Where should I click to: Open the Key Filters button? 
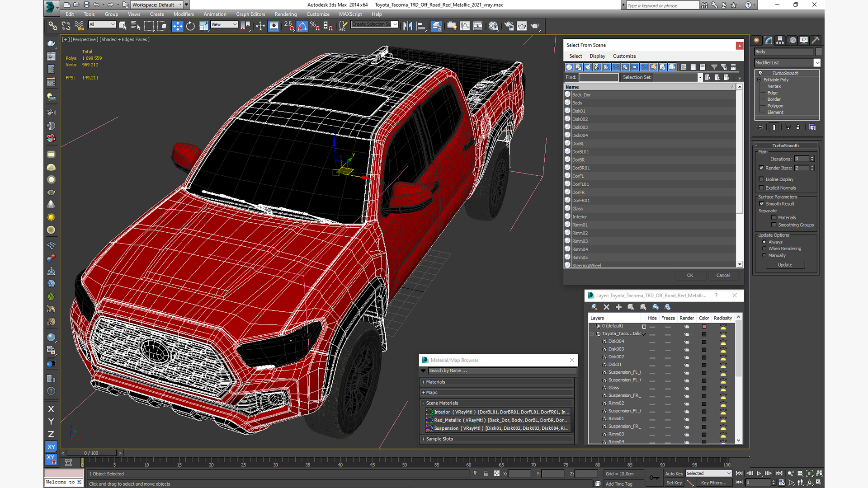coord(714,483)
